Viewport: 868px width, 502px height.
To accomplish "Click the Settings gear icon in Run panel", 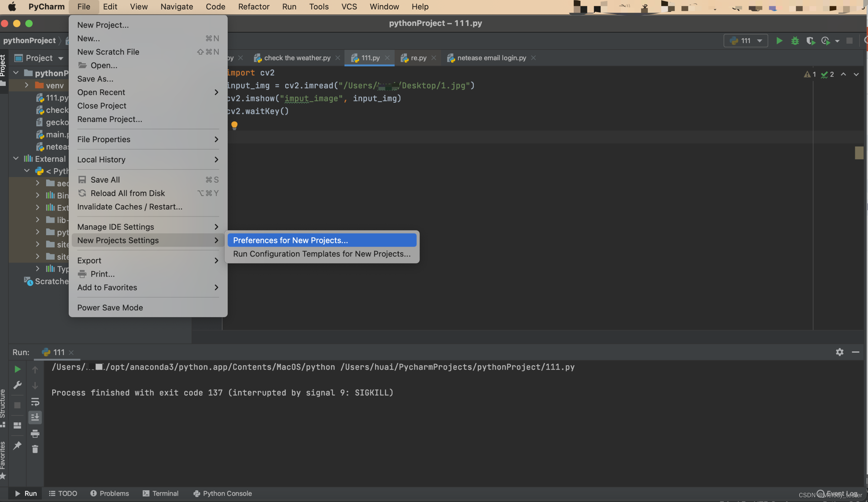I will click(839, 351).
